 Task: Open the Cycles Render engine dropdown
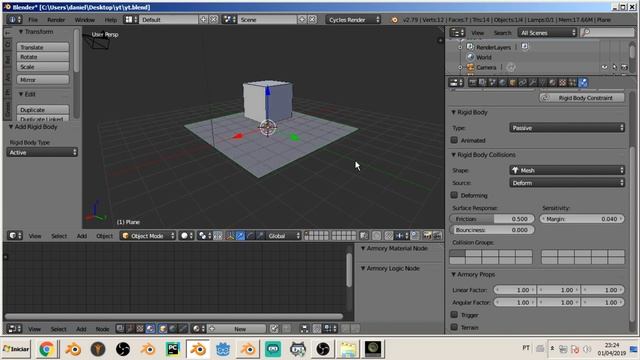[x=353, y=20]
